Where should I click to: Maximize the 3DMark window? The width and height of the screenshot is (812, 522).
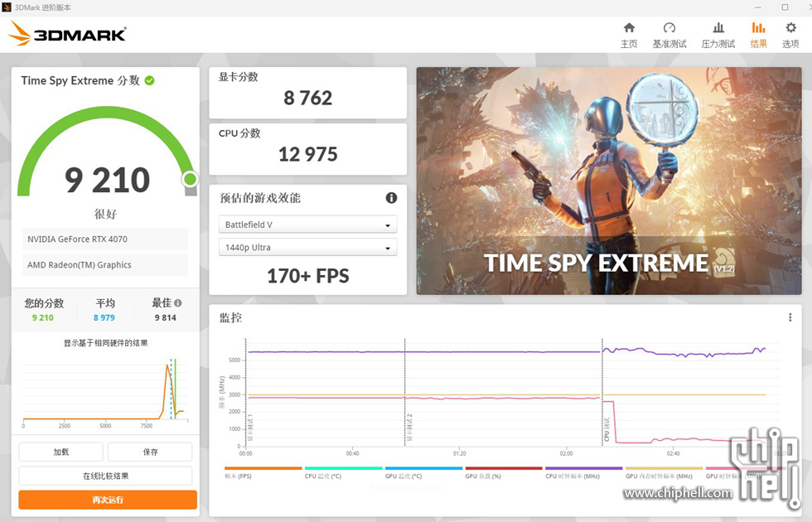coord(785,7)
